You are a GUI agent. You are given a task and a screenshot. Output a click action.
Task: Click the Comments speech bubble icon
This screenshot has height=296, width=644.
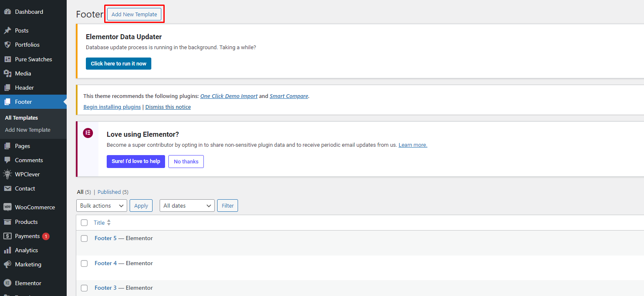pyautogui.click(x=8, y=160)
